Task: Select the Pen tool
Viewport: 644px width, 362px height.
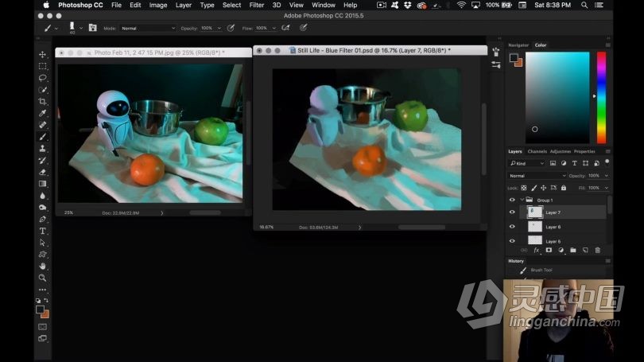Action: coord(42,219)
